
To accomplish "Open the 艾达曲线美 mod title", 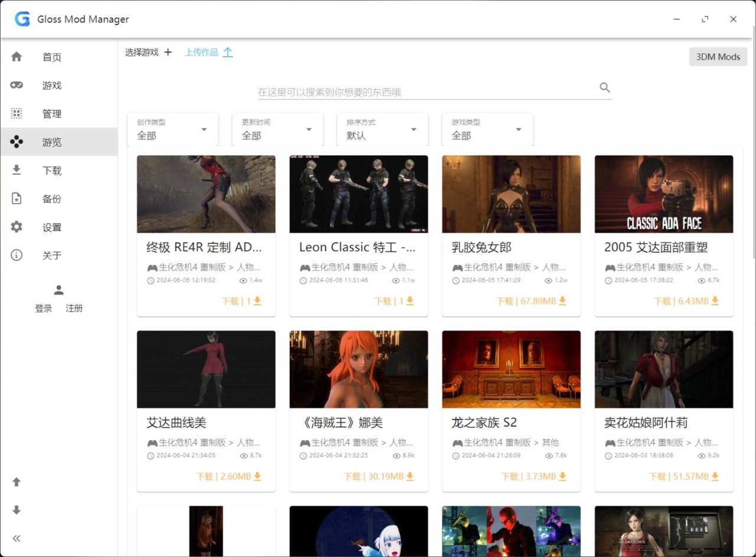I will tap(176, 423).
